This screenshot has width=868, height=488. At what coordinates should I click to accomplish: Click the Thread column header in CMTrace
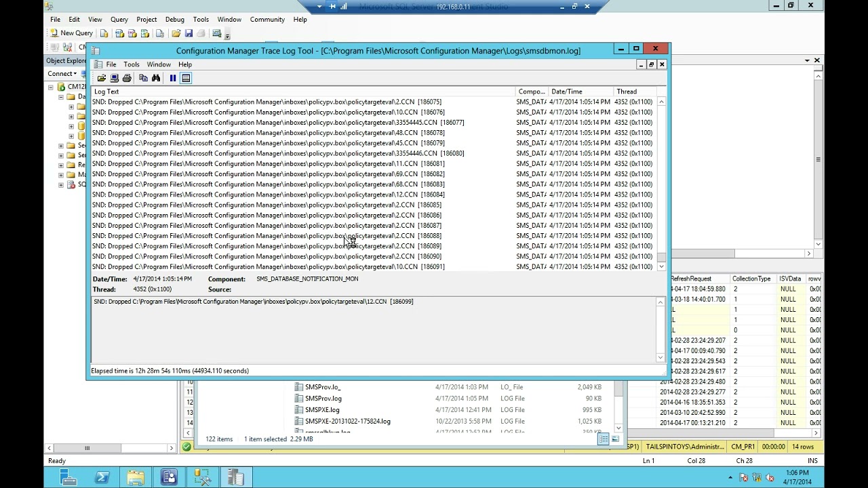tap(635, 91)
